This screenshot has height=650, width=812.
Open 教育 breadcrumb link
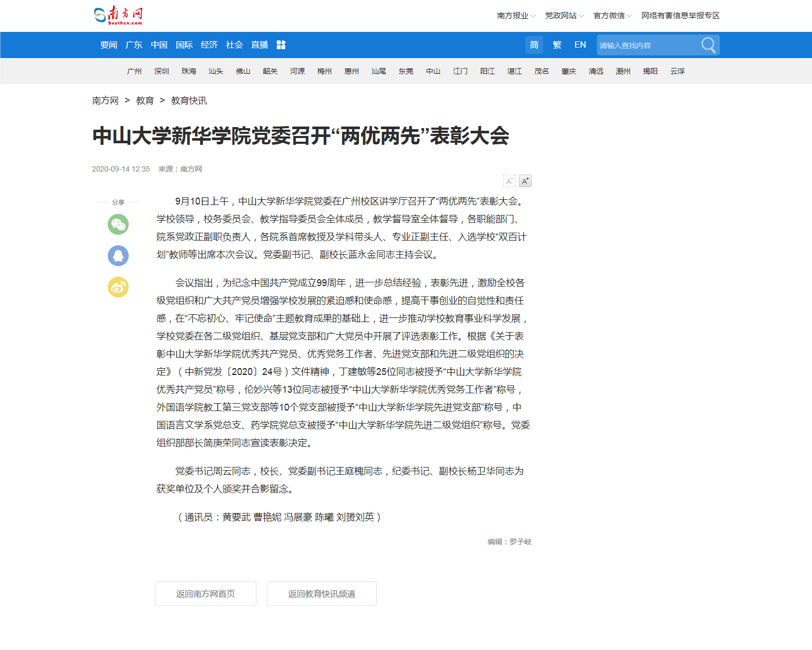[x=145, y=100]
